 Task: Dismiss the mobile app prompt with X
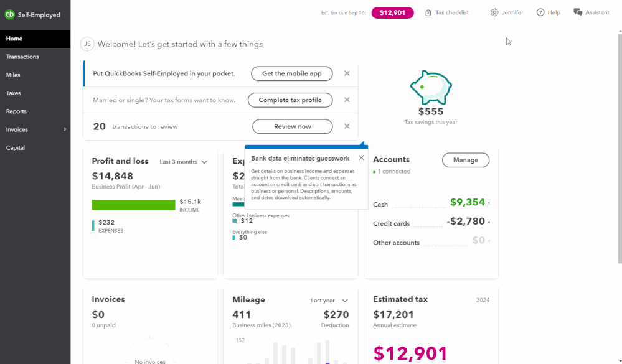(347, 73)
